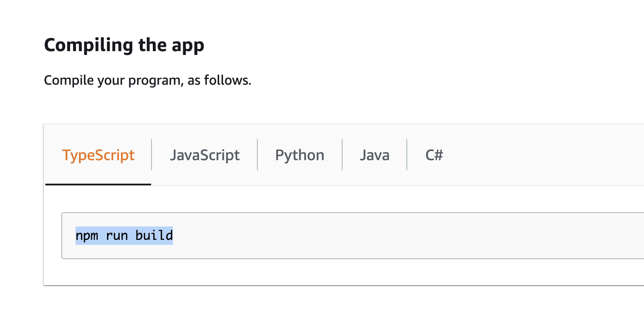Click the word run in the command

tap(117, 236)
